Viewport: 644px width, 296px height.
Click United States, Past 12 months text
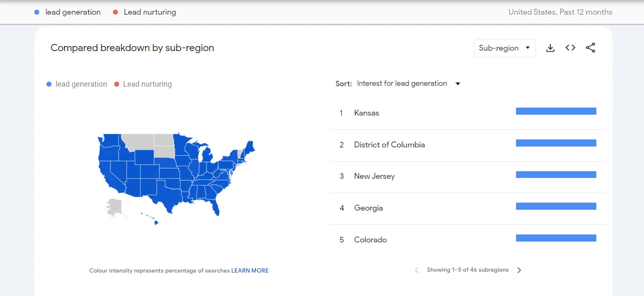560,12
